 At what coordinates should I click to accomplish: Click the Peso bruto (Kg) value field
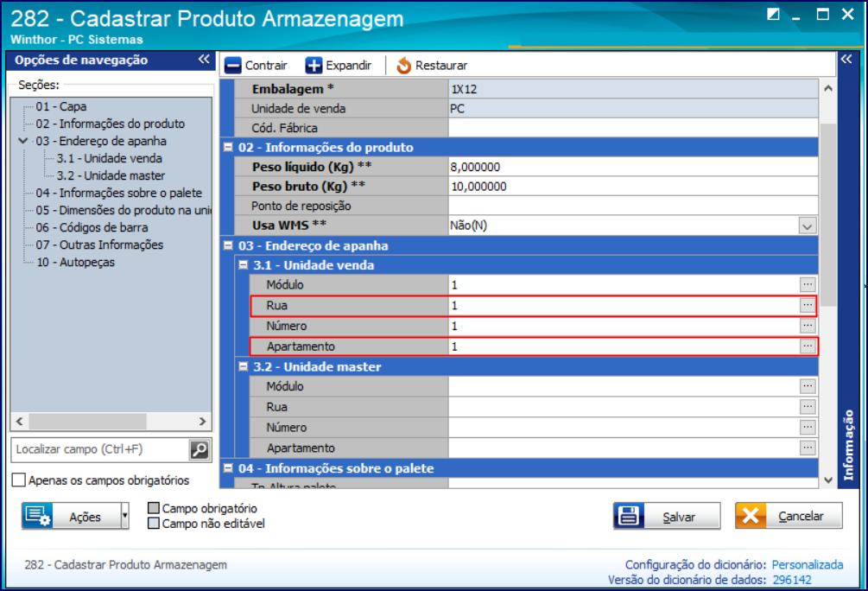click(633, 186)
